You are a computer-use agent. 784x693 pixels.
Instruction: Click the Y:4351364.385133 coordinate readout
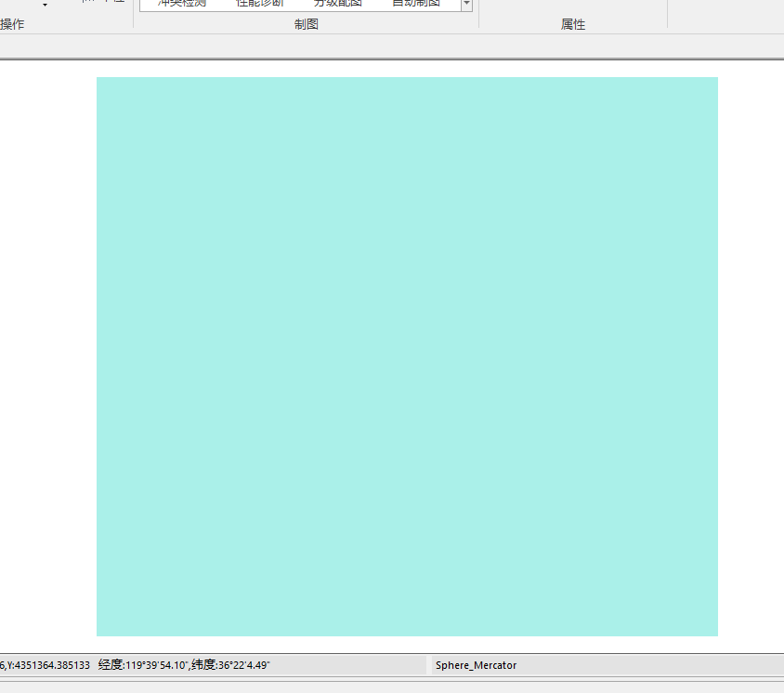pyautogui.click(x=47, y=665)
